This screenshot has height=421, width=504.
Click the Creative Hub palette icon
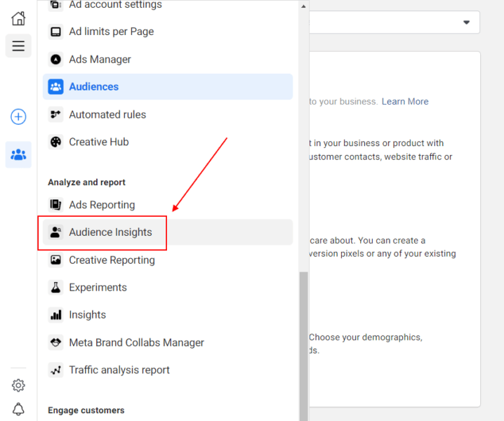click(x=55, y=142)
